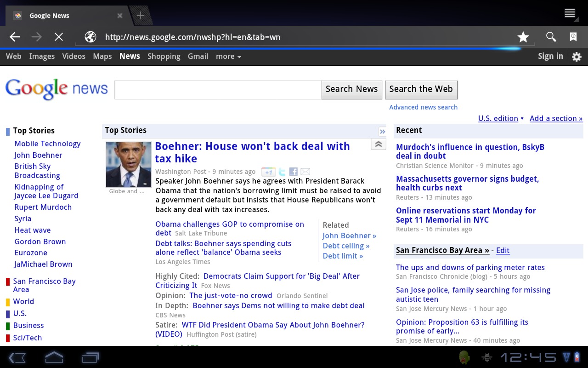Open The just-vote-no crowd opinion link
Screen dimensions: 588x368
[231, 296]
